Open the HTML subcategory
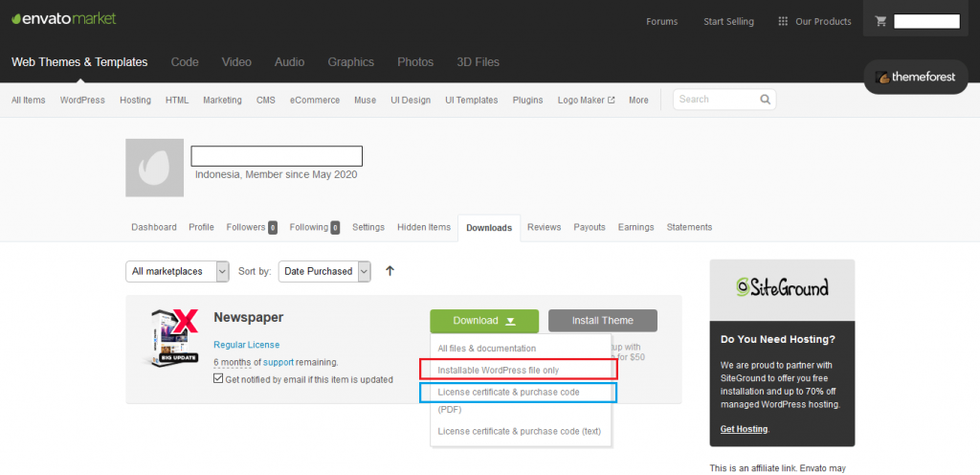 click(x=177, y=100)
